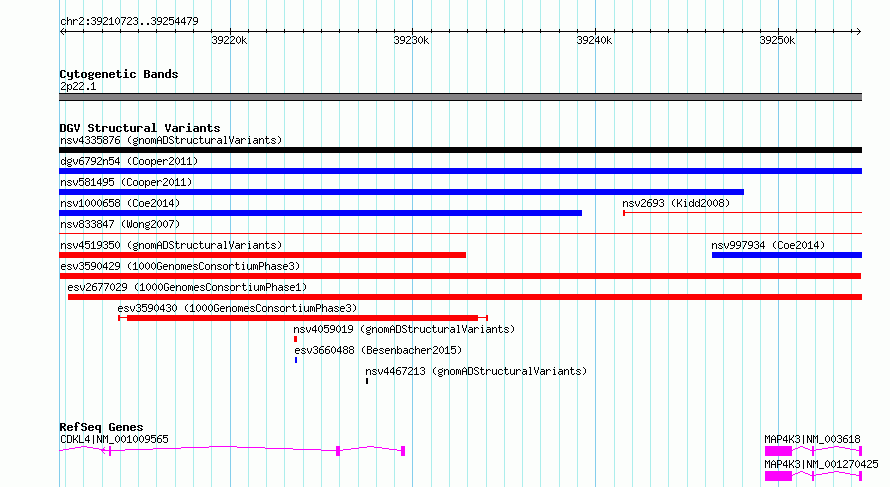Open the nsv581495 (Cooper2011) variant label
Screen dimensions: 890x487
coord(126,182)
